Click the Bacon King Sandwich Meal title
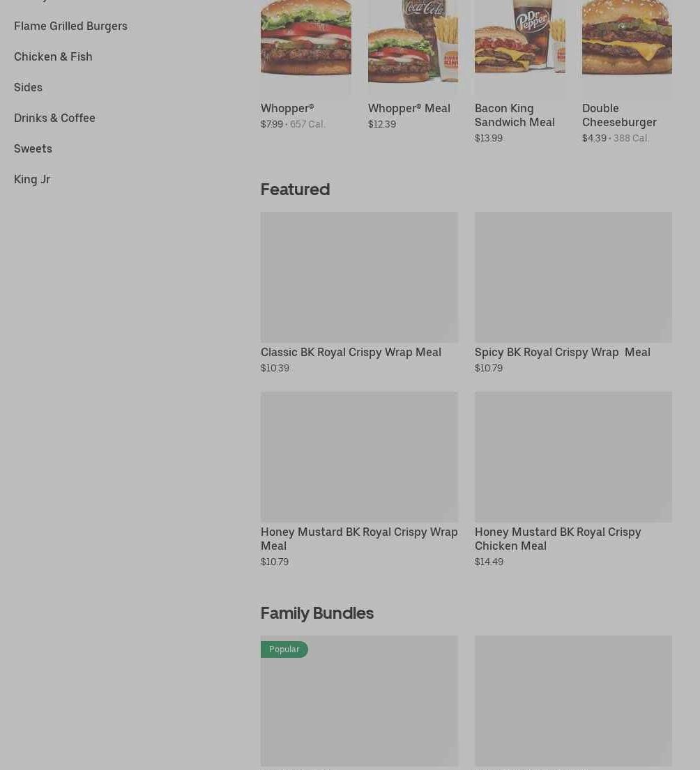This screenshot has height=770, width=700. coord(515,115)
